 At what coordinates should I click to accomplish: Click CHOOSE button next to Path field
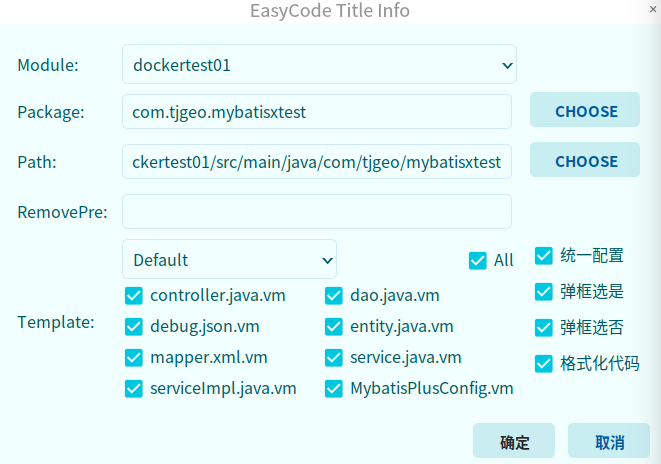point(585,161)
